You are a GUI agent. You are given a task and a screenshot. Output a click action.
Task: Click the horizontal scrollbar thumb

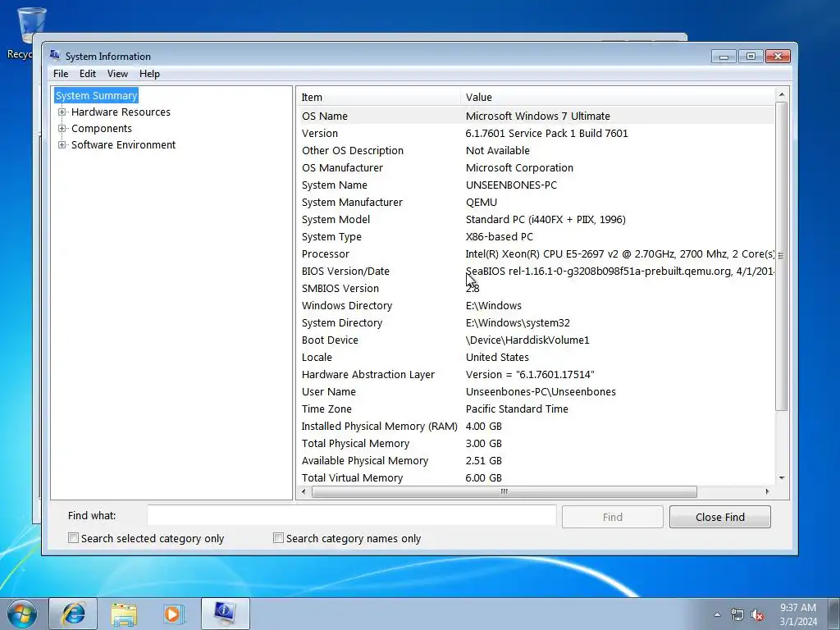pyautogui.click(x=504, y=491)
